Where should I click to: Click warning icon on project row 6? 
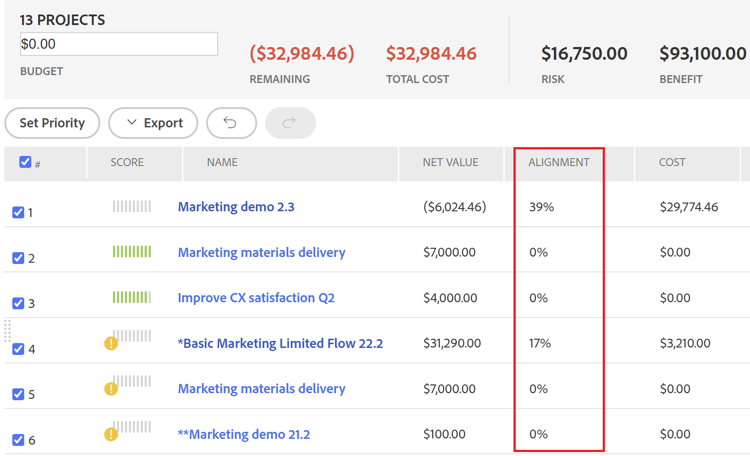(111, 435)
